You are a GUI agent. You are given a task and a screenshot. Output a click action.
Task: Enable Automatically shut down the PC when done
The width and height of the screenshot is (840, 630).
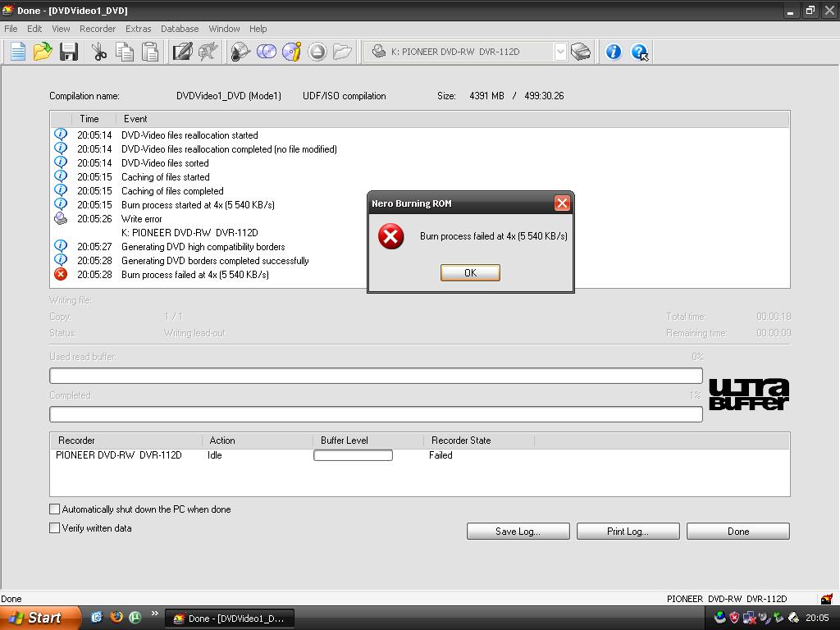click(x=55, y=509)
